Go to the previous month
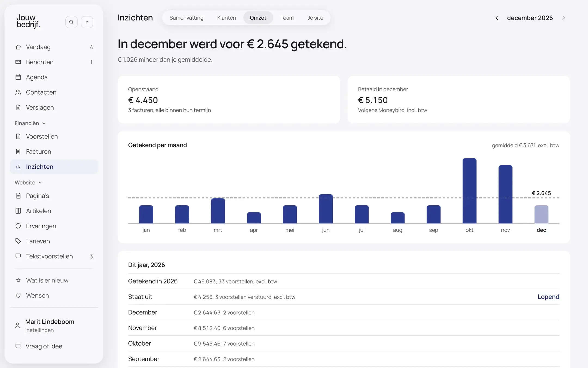The width and height of the screenshot is (588, 368). tap(497, 18)
